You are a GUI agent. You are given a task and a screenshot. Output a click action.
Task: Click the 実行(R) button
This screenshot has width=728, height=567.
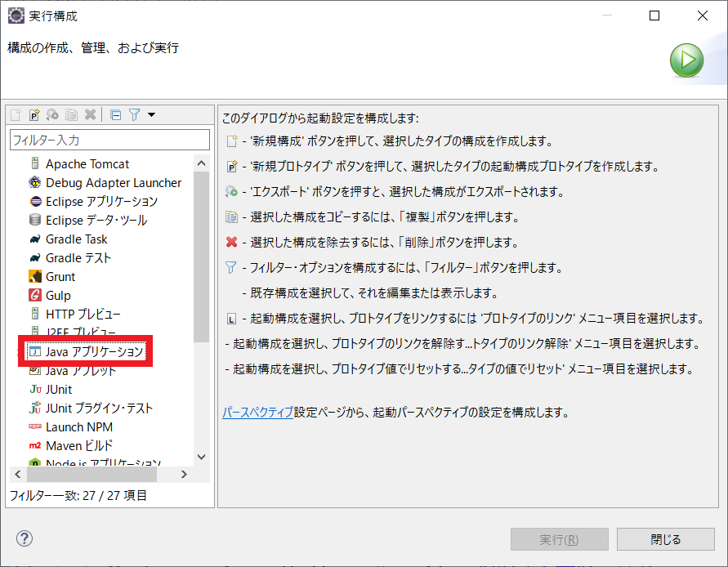click(560, 539)
